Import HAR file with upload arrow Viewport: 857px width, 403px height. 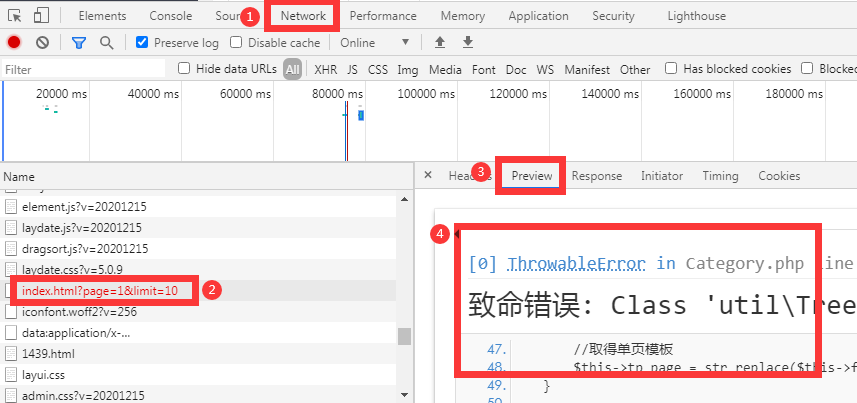pos(439,42)
